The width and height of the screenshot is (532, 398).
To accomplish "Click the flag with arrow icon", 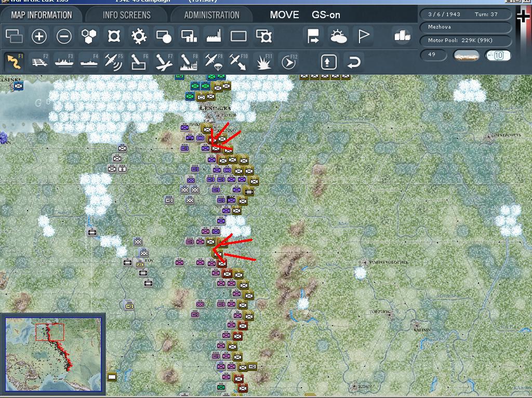I will pos(313,36).
